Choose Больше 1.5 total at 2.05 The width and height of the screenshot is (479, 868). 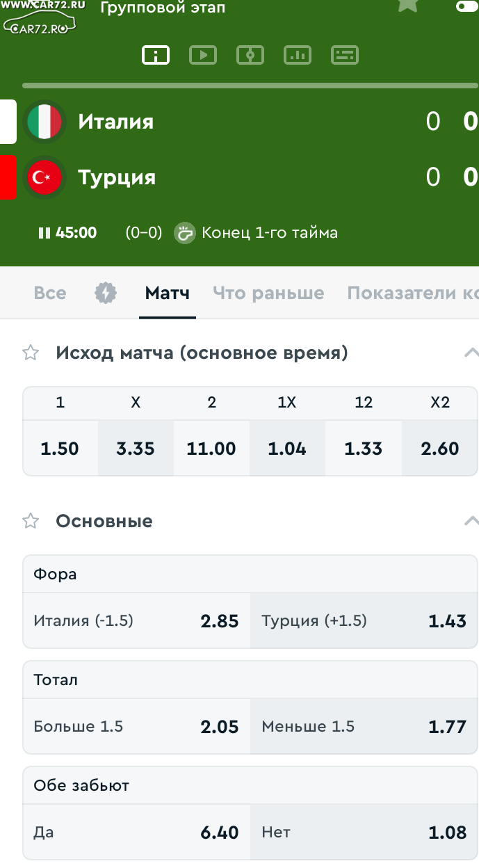(x=136, y=727)
